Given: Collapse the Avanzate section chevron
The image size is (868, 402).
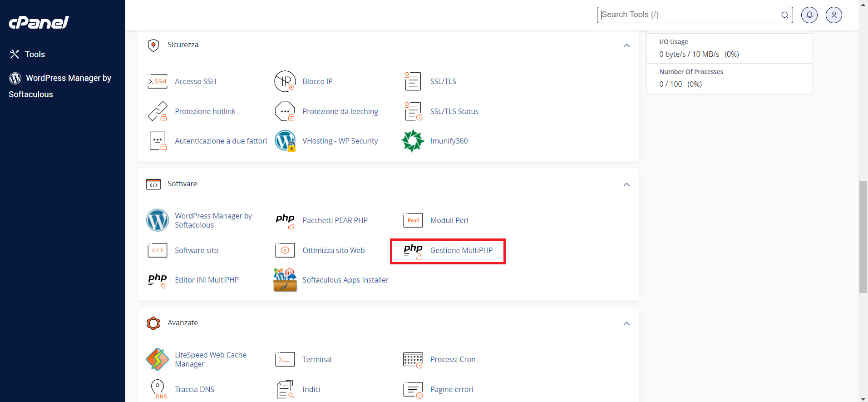Looking at the screenshot, I should pyautogui.click(x=626, y=323).
